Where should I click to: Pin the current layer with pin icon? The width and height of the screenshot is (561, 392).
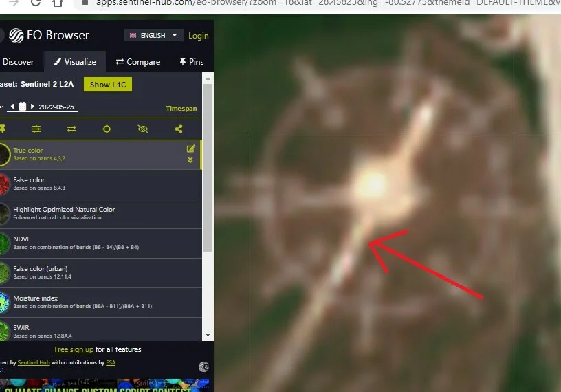point(3,129)
